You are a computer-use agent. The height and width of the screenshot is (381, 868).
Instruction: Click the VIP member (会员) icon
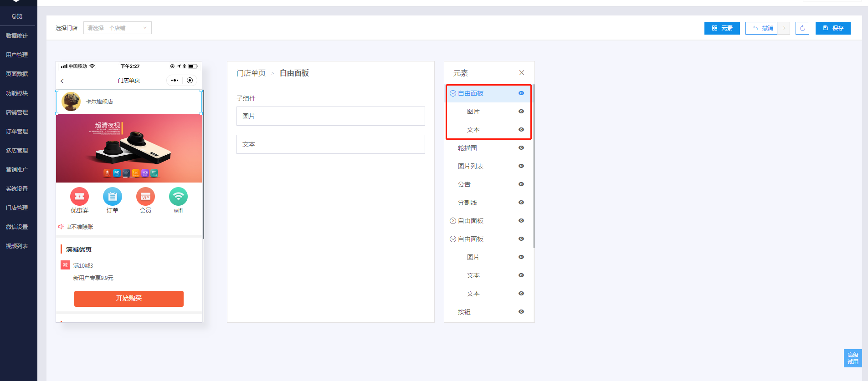click(145, 197)
